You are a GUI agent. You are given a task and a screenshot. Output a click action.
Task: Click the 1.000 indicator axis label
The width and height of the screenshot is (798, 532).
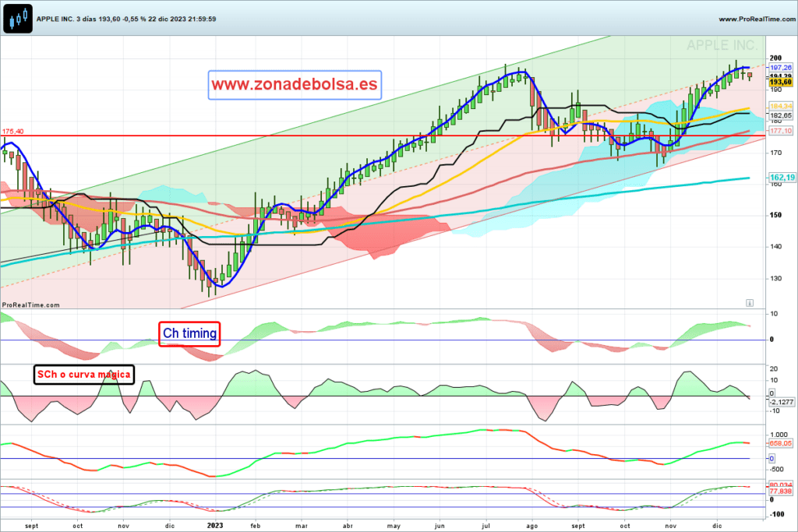(779, 435)
